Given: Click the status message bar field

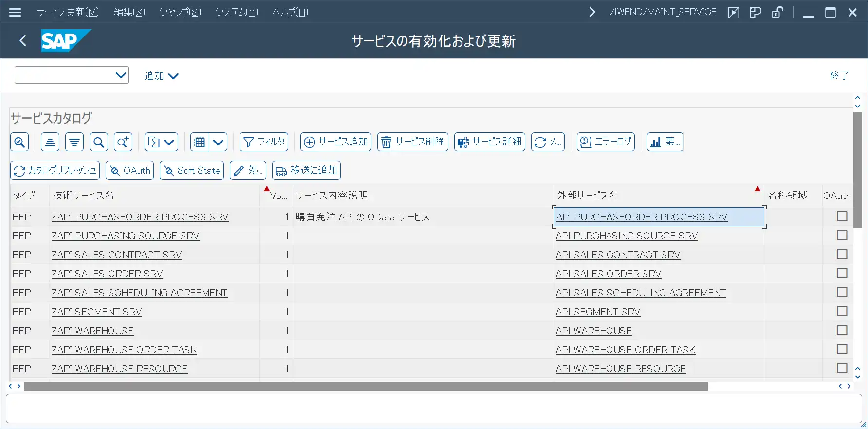Looking at the screenshot, I should pos(434,409).
